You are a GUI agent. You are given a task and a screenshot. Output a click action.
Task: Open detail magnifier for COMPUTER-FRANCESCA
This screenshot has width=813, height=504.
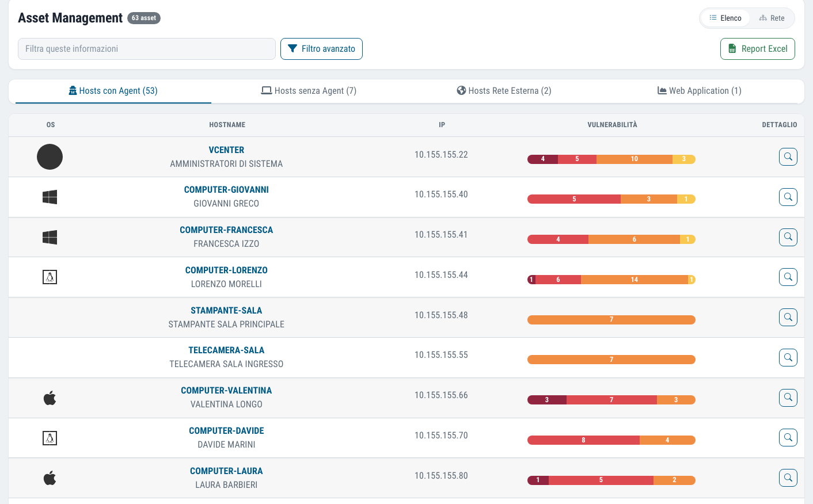[x=788, y=236]
